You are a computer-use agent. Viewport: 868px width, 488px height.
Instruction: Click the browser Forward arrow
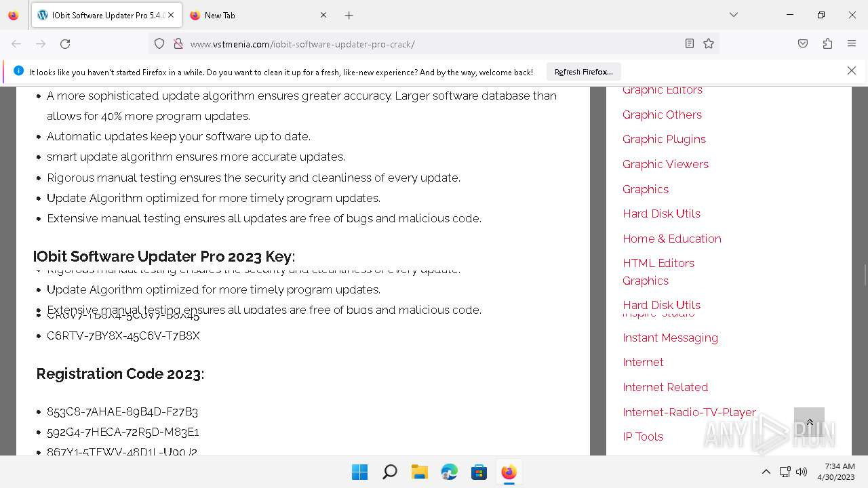[x=41, y=43]
